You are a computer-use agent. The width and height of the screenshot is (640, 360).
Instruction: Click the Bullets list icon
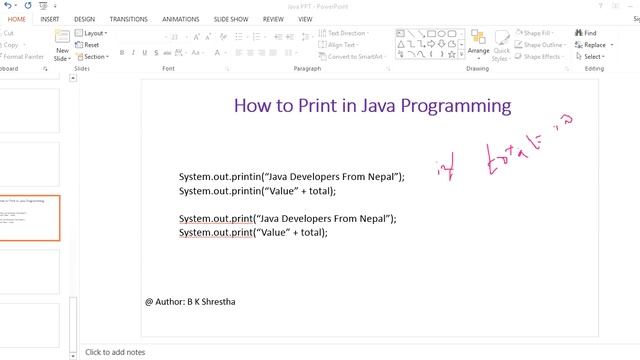click(239, 37)
